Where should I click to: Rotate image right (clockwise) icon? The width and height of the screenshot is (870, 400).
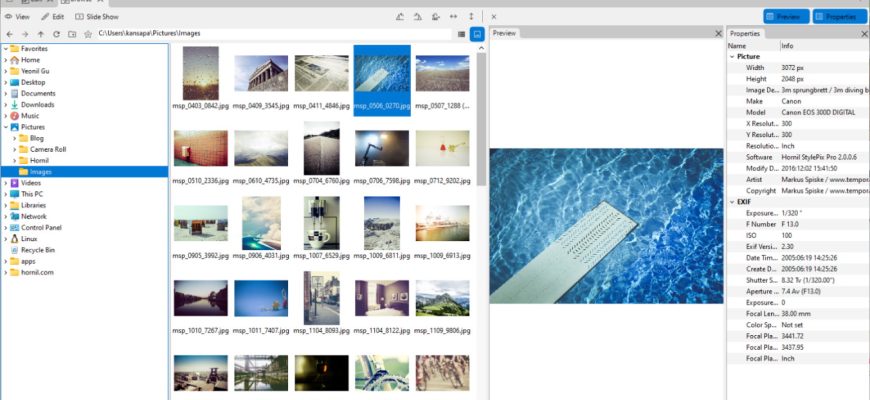pos(418,17)
